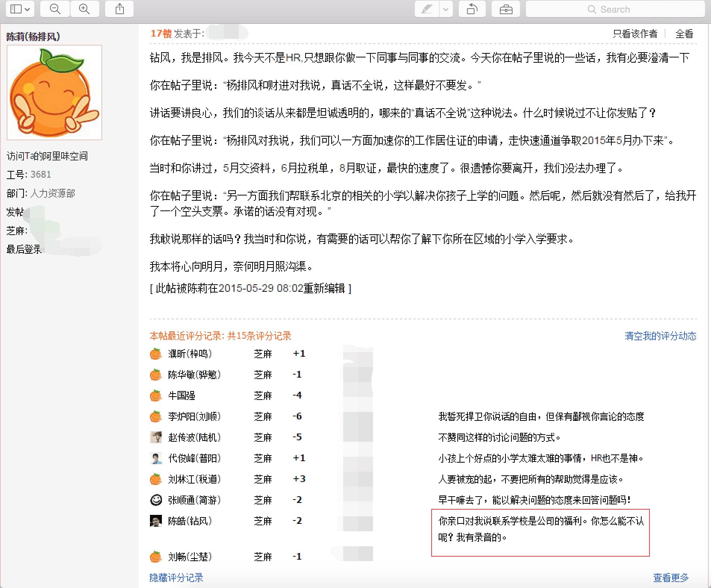Switch to 全看 view
This screenshot has height=588, width=711.
tap(684, 34)
